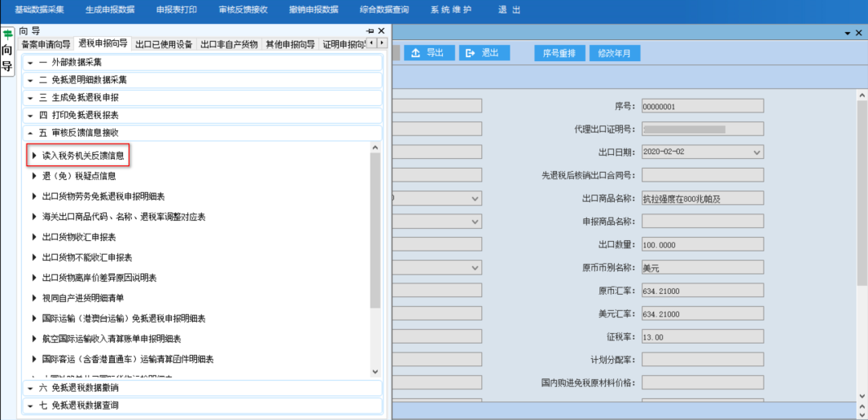This screenshot has height=420, width=868.
Task: Select 读入税务机关反馈信息 tree item
Action: coord(83,155)
